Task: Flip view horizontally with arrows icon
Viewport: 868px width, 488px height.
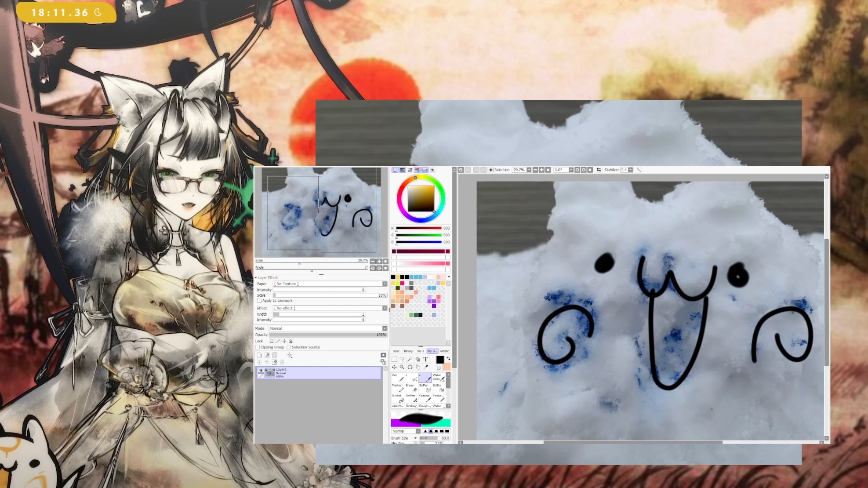Action: (x=599, y=170)
